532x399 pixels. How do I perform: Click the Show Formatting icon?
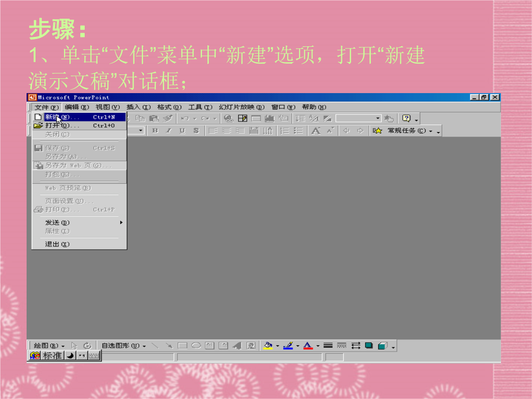(x=314, y=118)
